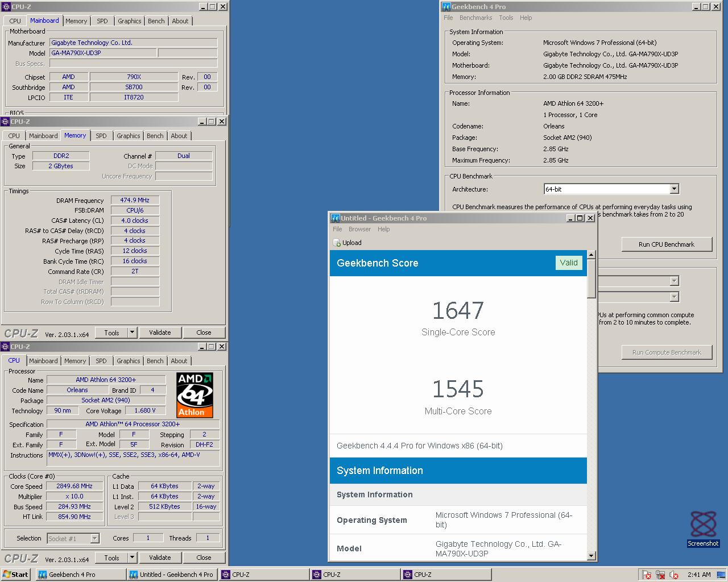Click the Gigabyte Technology manufacturer field
This screenshot has height=582, width=728.
click(x=134, y=43)
